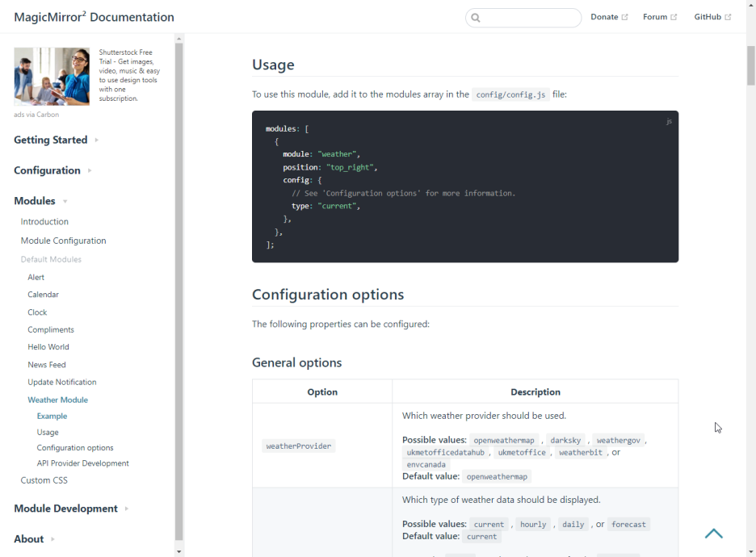756x557 pixels.
Task: Expand the About section arrow
Action: point(52,539)
